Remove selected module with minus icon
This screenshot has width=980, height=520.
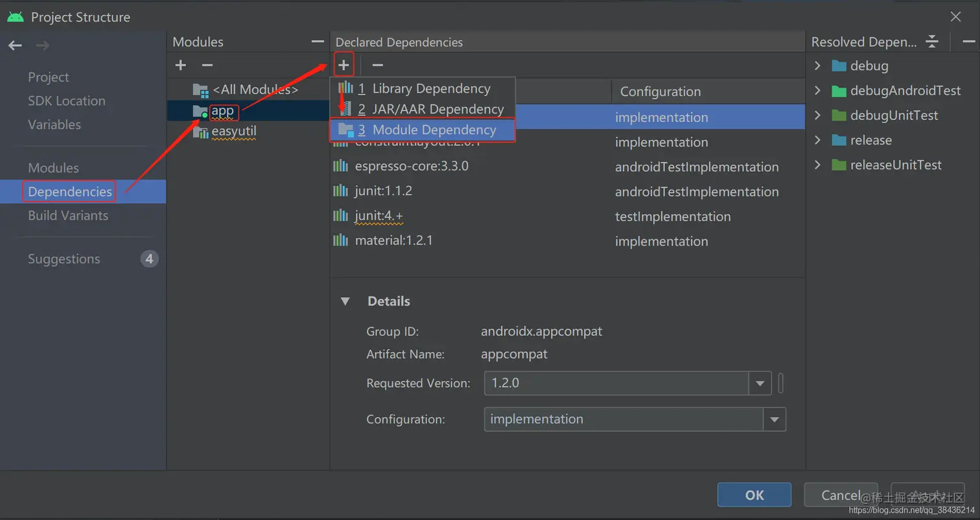pyautogui.click(x=207, y=65)
